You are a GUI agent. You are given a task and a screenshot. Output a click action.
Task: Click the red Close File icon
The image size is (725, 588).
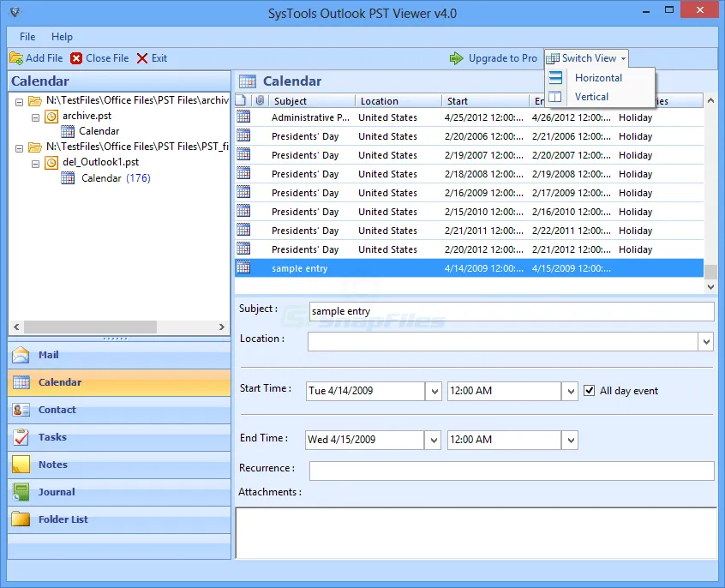point(77,58)
